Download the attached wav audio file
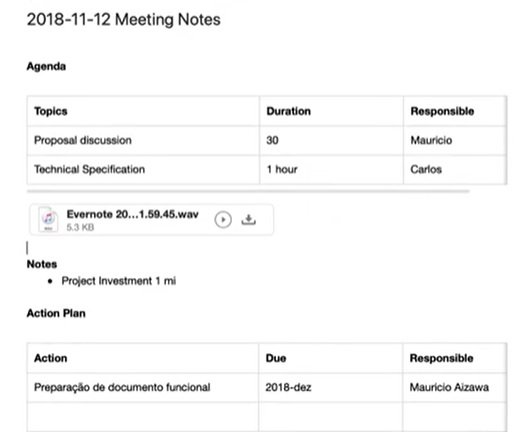Screen dimensions: 530x432 pyautogui.click(x=248, y=220)
